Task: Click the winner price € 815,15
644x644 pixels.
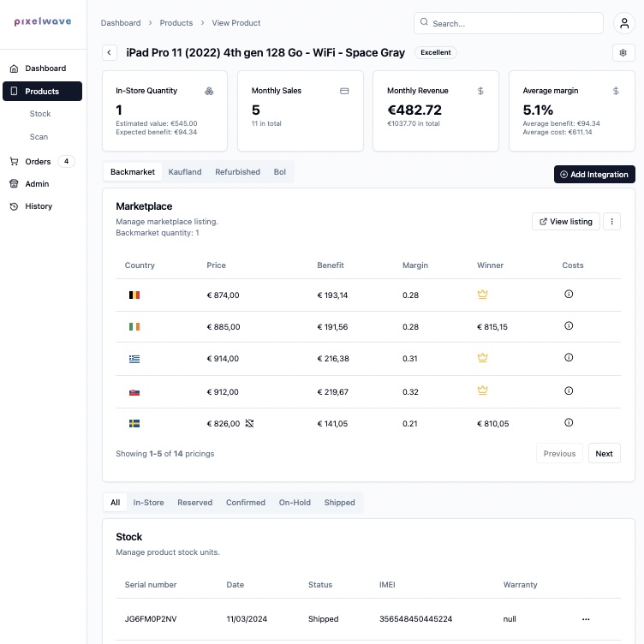Action: tap(492, 327)
